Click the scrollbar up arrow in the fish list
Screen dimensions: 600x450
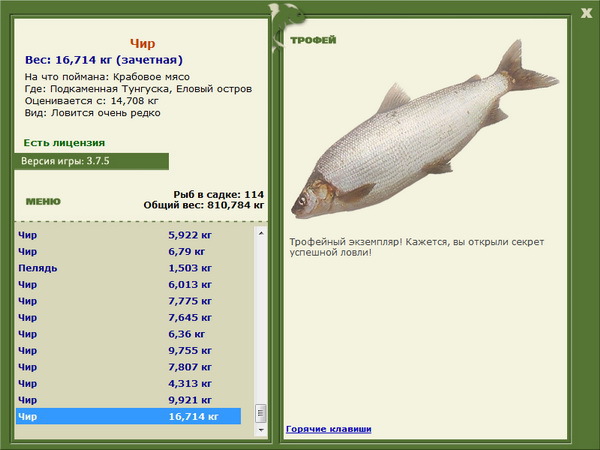coord(261,233)
